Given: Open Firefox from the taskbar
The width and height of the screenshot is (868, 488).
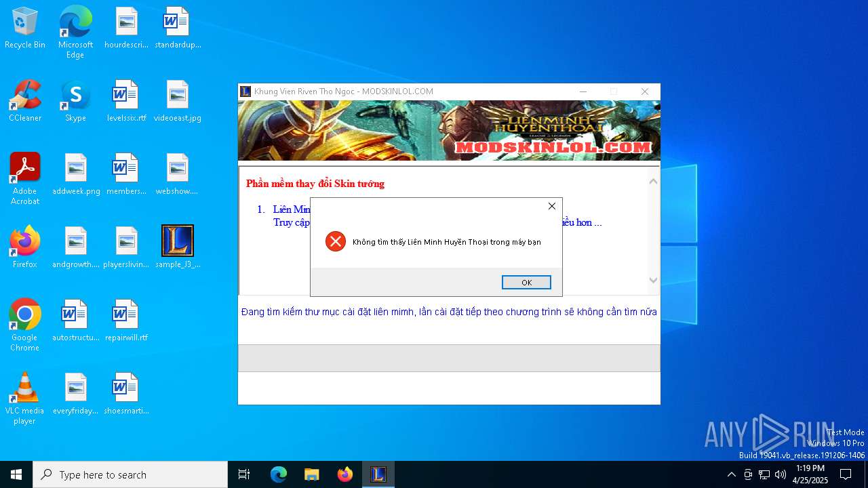Looking at the screenshot, I should (345, 474).
